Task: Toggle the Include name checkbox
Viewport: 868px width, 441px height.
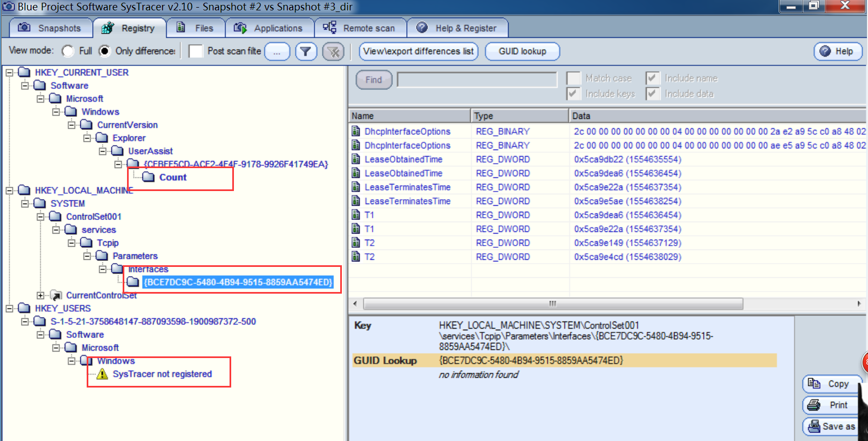Action: (652, 78)
